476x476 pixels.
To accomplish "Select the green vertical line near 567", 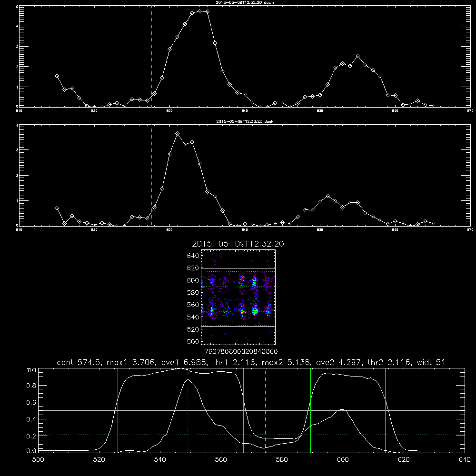I will click(x=243, y=410).
